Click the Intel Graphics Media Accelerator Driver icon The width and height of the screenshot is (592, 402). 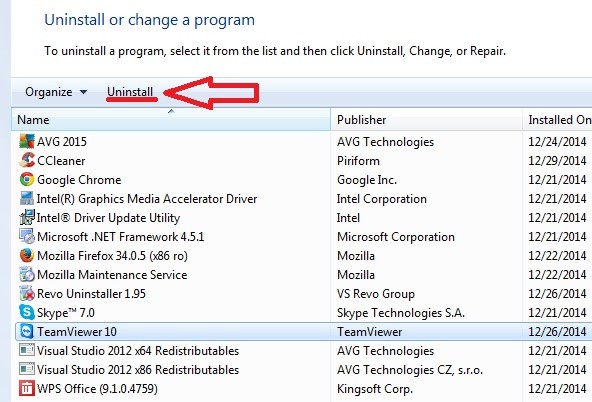pyautogui.click(x=27, y=199)
